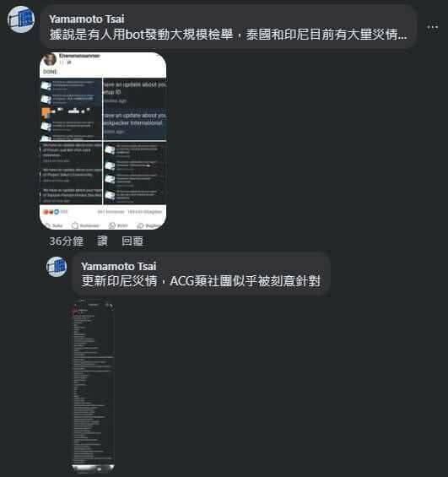Screen dimensions: 448x477
Task: Expand truncated comment text ending with ellipsis
Action: click(402, 35)
